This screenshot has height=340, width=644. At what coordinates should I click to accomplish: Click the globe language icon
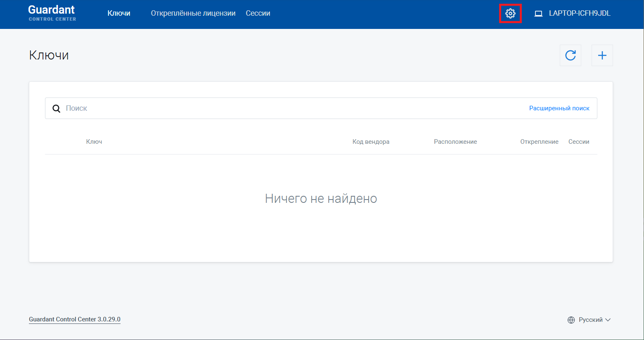[571, 320]
